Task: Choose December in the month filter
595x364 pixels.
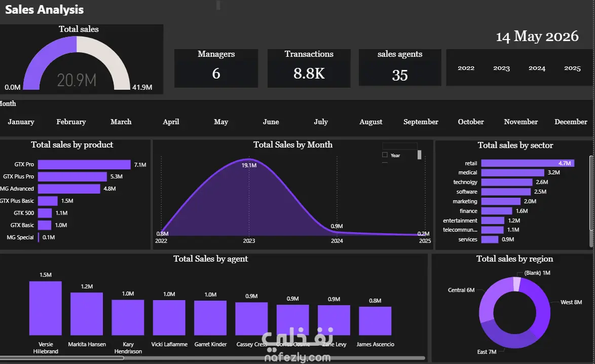Action: [x=571, y=122]
